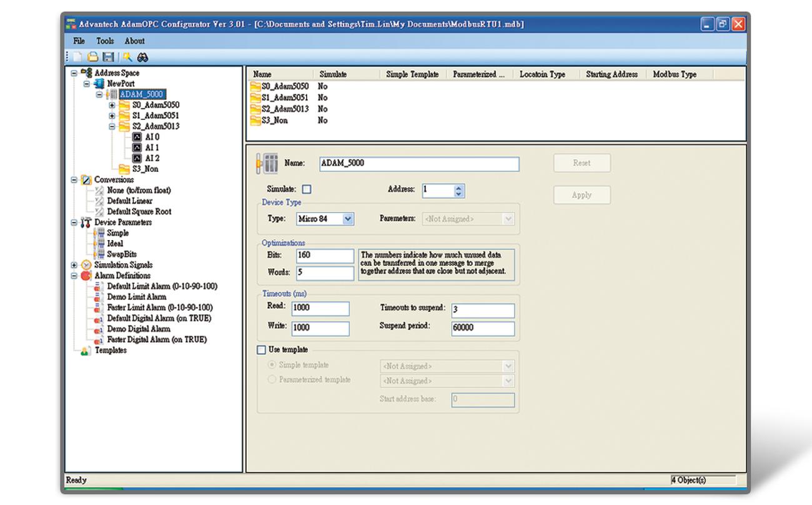This screenshot has width=812, height=505.
Task: Click the AI 2 analog input icon
Action: coord(137,158)
